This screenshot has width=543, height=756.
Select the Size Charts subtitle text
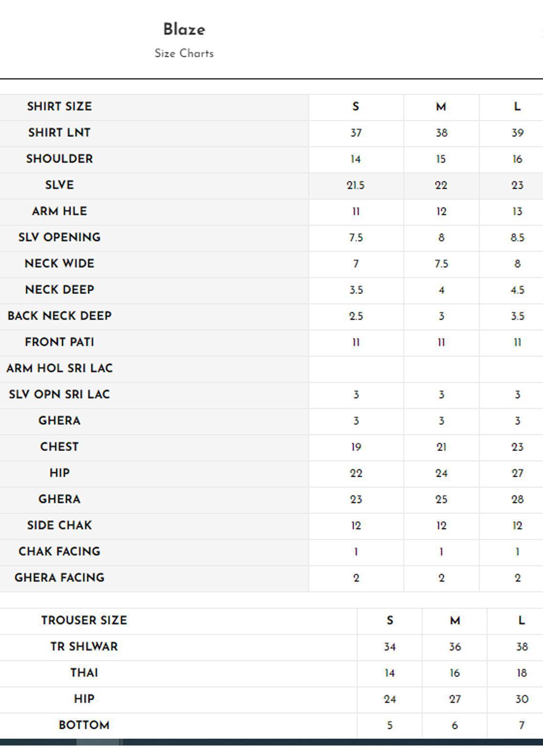point(184,53)
